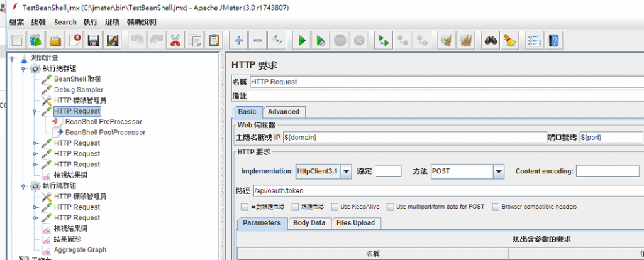Click the 路徑 field with /api/oauth/token
The width and height of the screenshot is (644, 260).
(448, 191)
